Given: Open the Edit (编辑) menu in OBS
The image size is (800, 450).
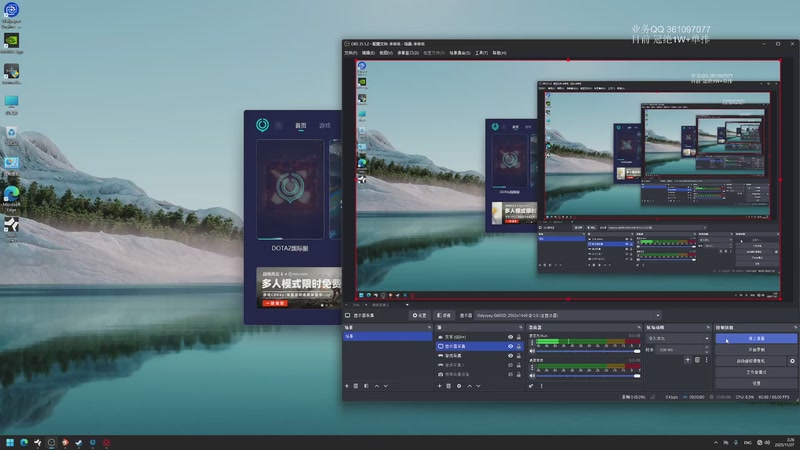Looking at the screenshot, I should pyautogui.click(x=368, y=53).
